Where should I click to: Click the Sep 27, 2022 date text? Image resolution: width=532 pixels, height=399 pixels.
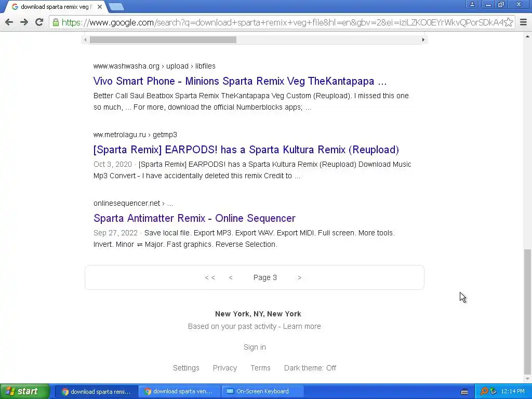click(115, 233)
